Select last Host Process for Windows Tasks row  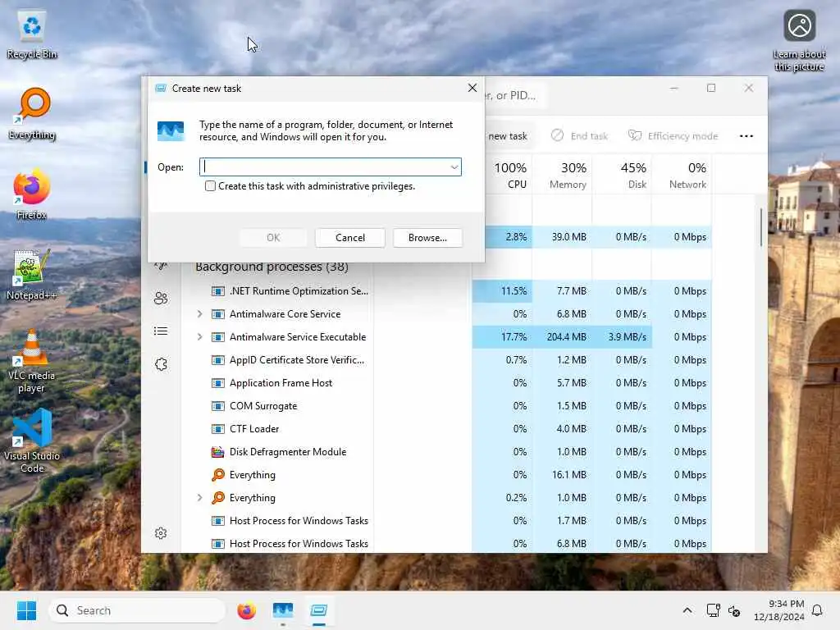pyautogui.click(x=299, y=544)
